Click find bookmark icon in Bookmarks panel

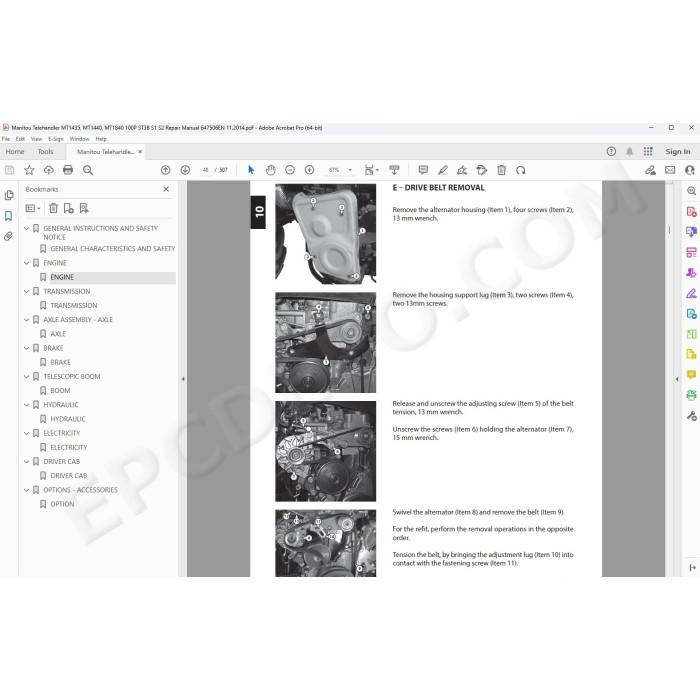(x=83, y=208)
